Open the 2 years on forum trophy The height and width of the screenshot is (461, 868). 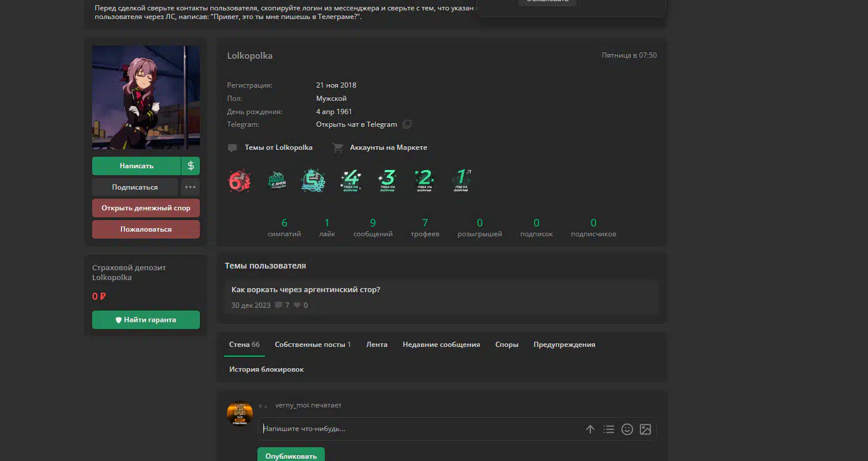pyautogui.click(x=424, y=180)
